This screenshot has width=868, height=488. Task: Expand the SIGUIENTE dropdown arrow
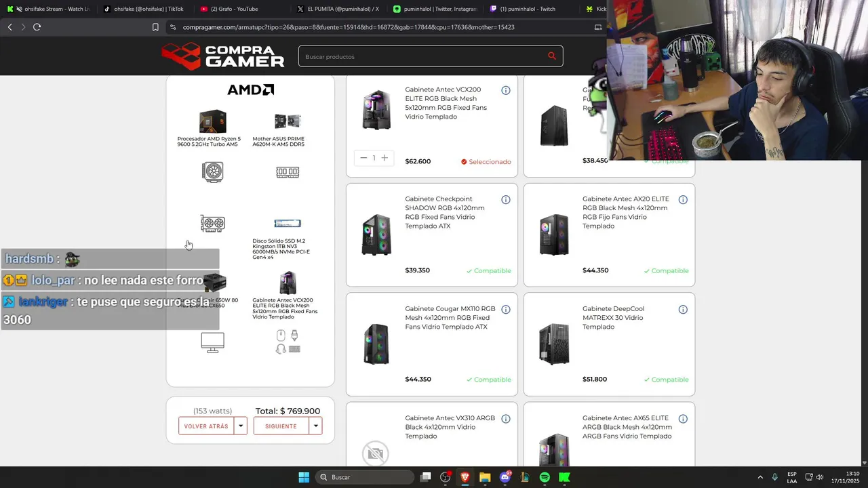315,426
